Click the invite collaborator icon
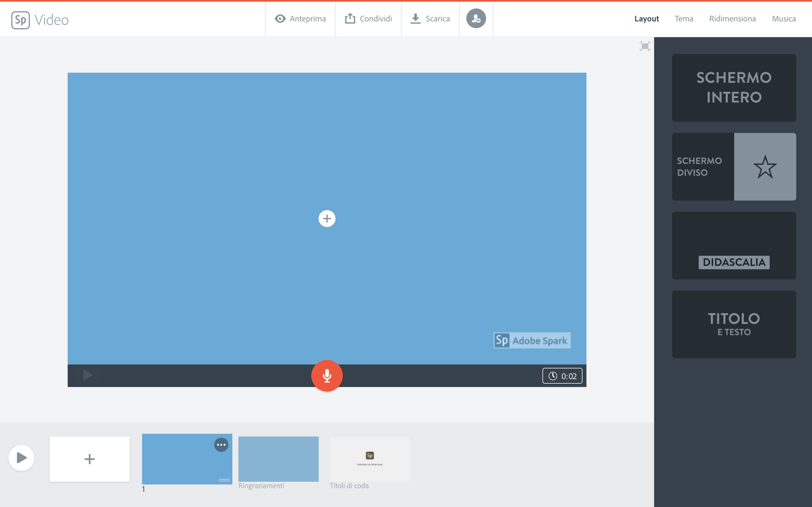 tap(475, 19)
